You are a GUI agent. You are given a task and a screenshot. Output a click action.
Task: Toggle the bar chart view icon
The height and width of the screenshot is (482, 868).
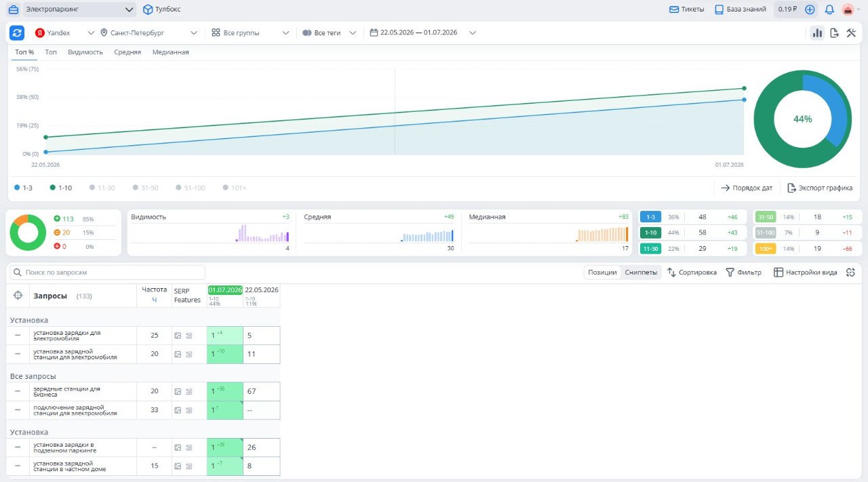pyautogui.click(x=817, y=33)
